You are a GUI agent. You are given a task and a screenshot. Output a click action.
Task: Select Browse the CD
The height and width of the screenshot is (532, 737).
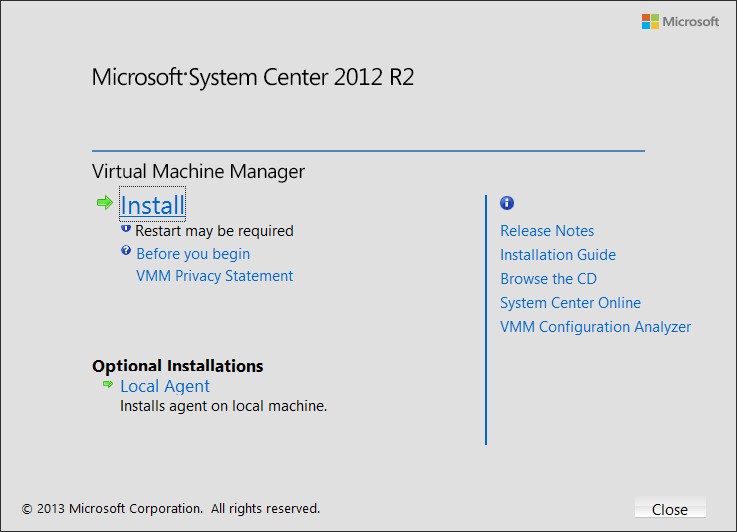click(549, 279)
